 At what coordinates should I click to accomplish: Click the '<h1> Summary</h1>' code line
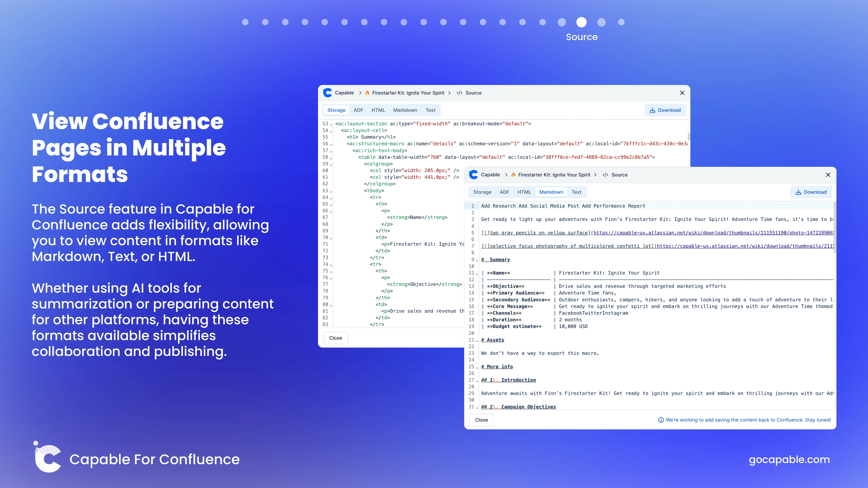[x=371, y=137]
